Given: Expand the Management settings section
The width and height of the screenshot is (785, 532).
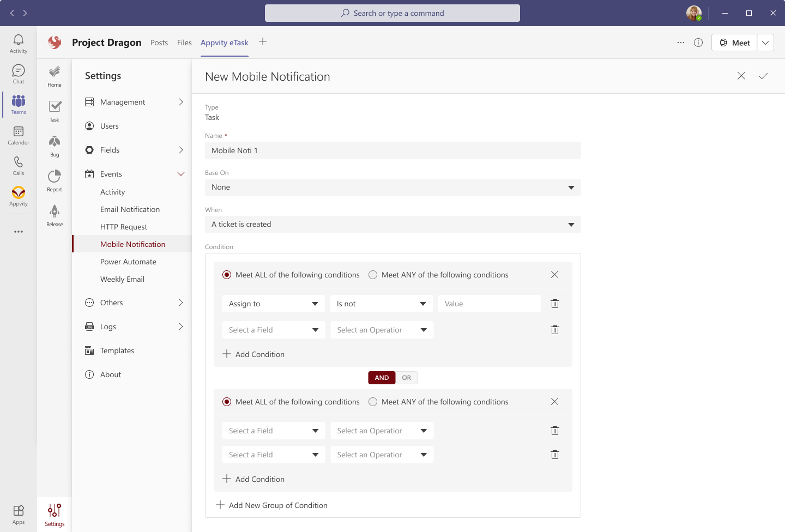Looking at the screenshot, I should (134, 102).
